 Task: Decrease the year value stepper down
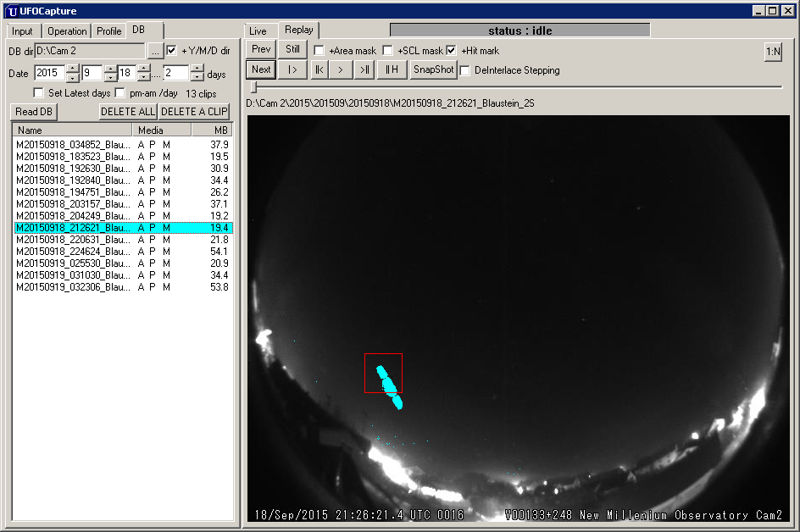click(x=73, y=78)
